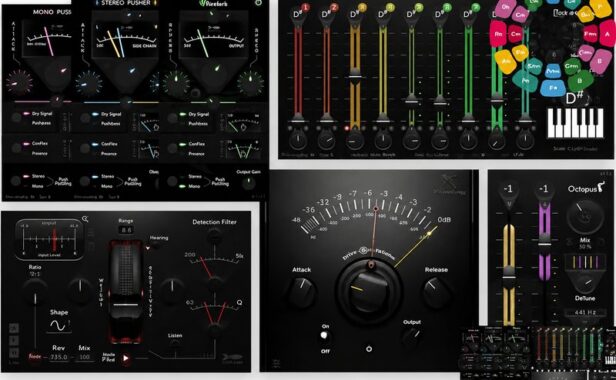The height and width of the screenshot is (380, 616).
Task: Click the Rev value field 735.0
Action: 59,357
